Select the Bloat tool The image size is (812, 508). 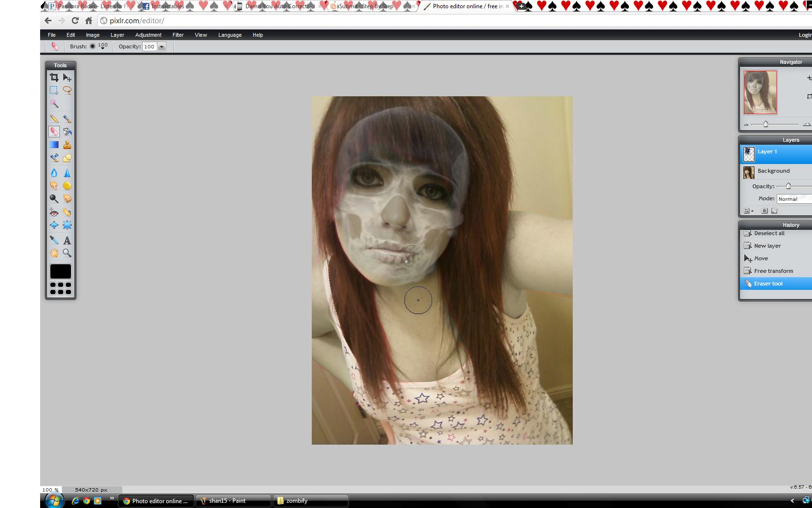pyautogui.click(x=54, y=225)
